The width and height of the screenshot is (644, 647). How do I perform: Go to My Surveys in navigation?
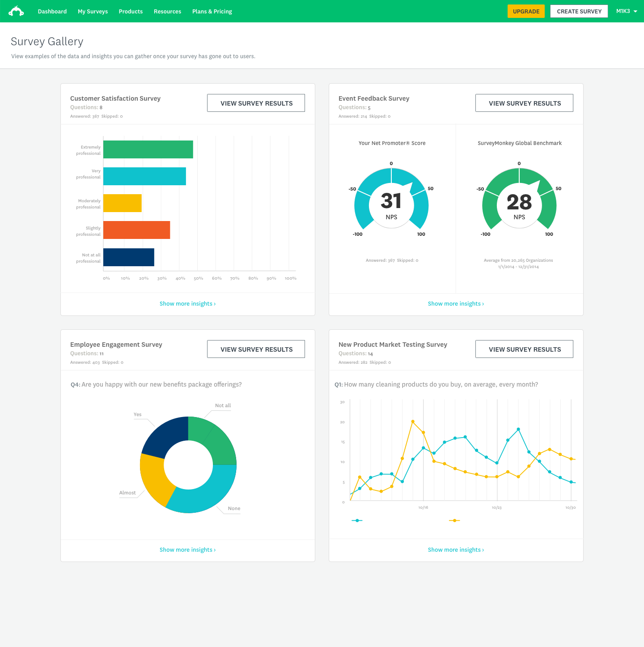(93, 12)
